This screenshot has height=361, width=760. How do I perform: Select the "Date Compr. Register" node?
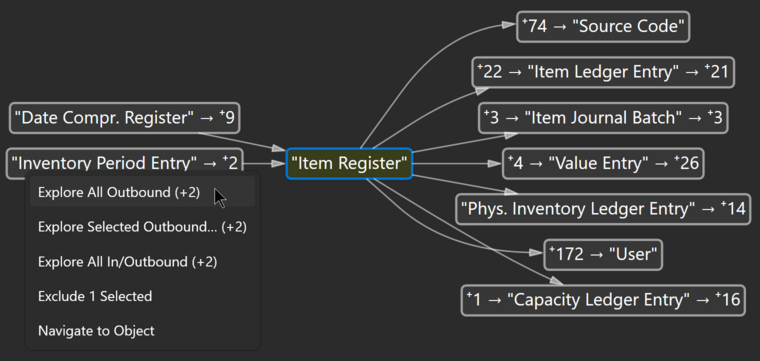point(125,118)
